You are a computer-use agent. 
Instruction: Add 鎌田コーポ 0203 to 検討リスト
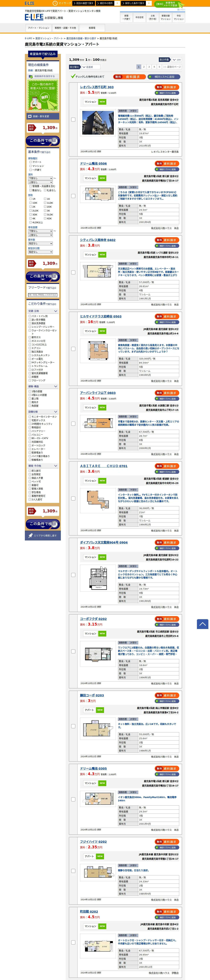tap(167, 701)
